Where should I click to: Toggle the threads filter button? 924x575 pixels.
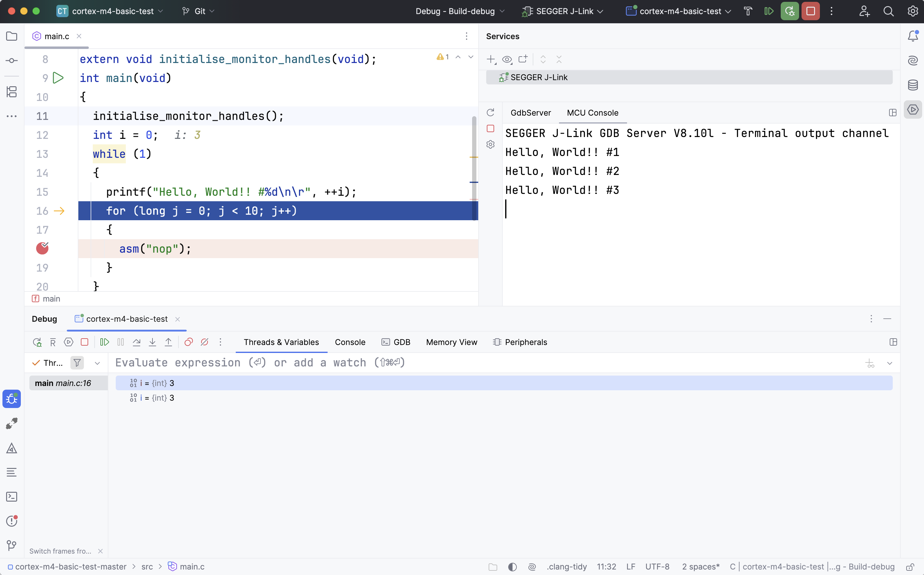point(77,363)
